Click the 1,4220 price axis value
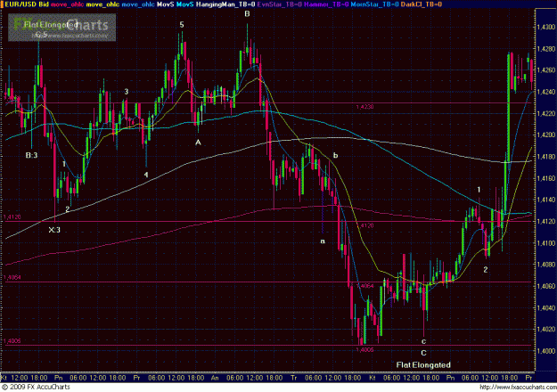 [546, 114]
